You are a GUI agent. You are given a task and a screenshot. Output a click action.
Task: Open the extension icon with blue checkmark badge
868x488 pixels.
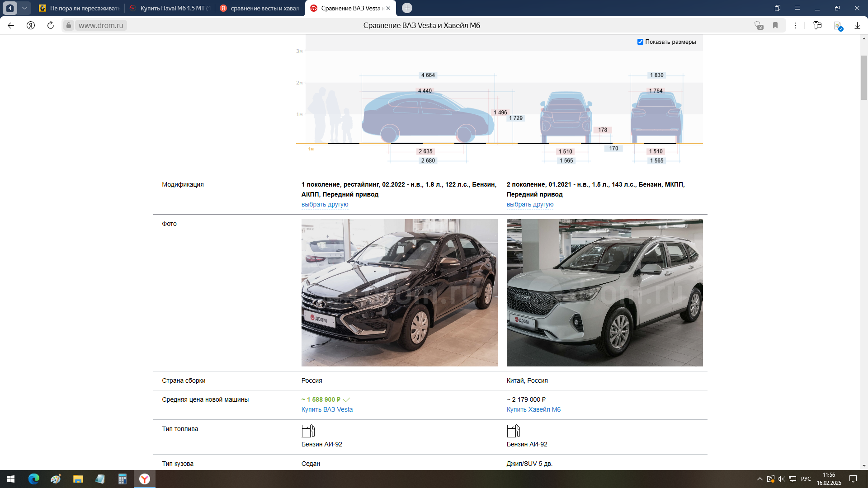[x=838, y=26]
